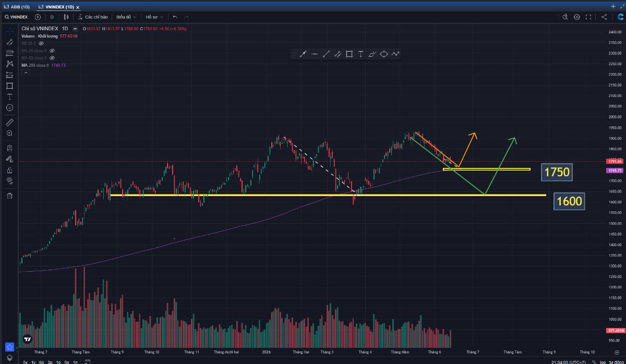Viewport: 626px width, 364px height.
Task: Grab the floating drawing toolbar drag handle
Action: (294, 54)
